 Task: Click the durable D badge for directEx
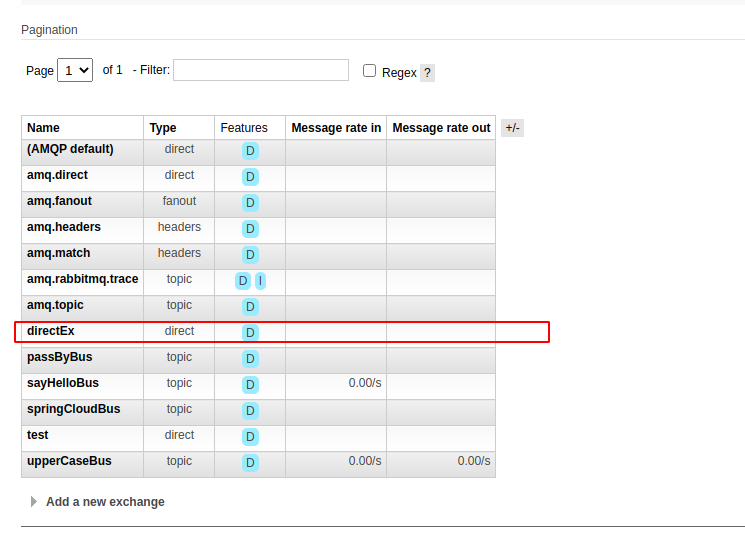tap(250, 333)
